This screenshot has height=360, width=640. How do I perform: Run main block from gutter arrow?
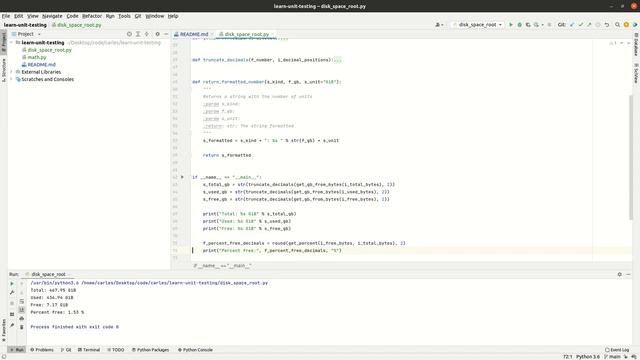click(x=182, y=177)
